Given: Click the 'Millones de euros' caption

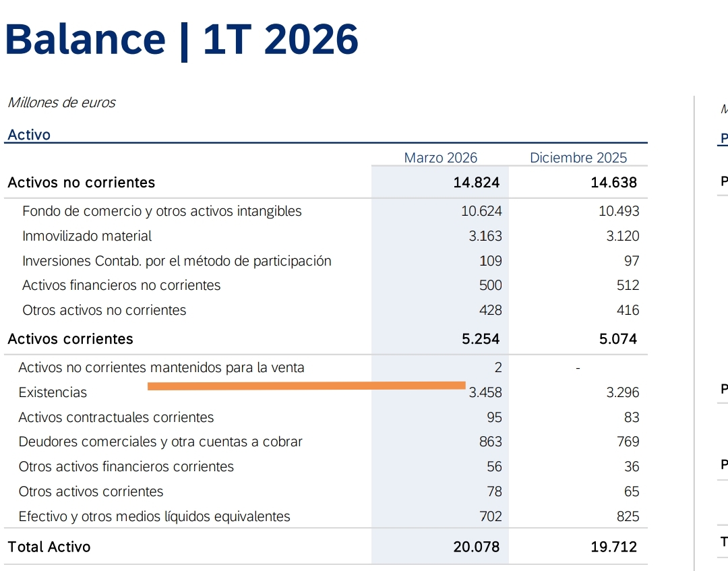Looking at the screenshot, I should pos(61,102).
